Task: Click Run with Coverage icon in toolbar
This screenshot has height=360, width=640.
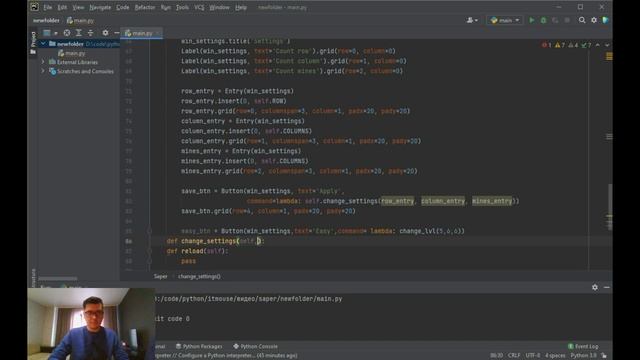Action: tap(555, 20)
